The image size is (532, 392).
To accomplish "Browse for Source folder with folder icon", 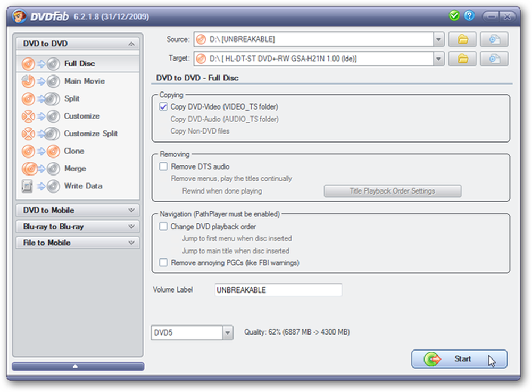I will (462, 39).
